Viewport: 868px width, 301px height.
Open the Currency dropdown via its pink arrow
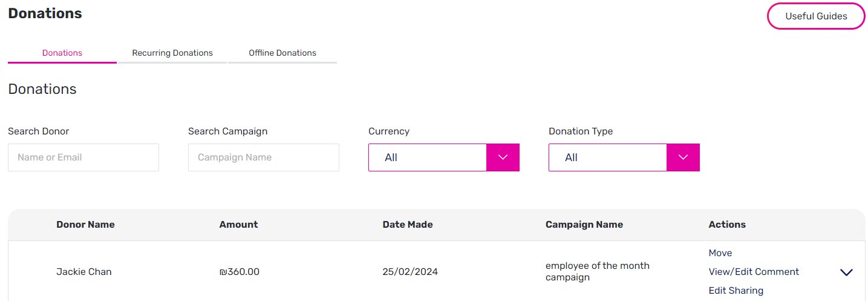(503, 157)
